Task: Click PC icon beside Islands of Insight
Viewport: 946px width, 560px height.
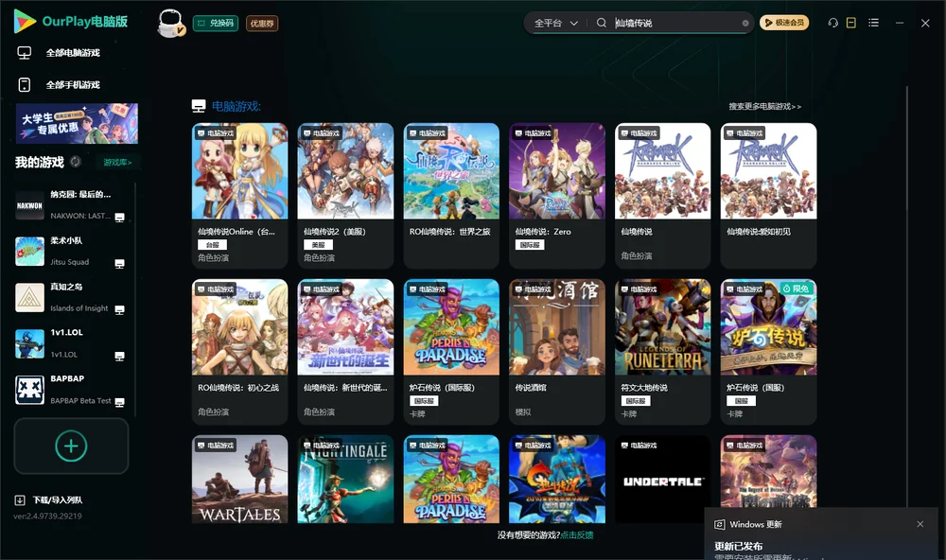Action: (x=119, y=310)
